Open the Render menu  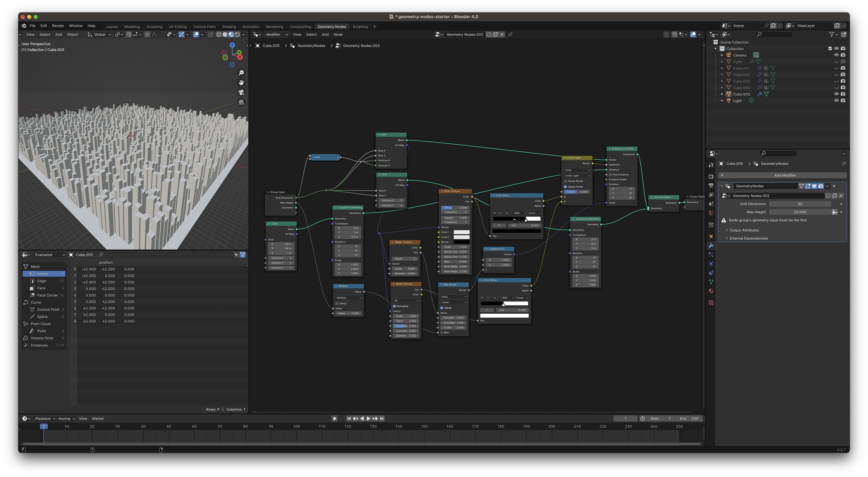point(58,26)
